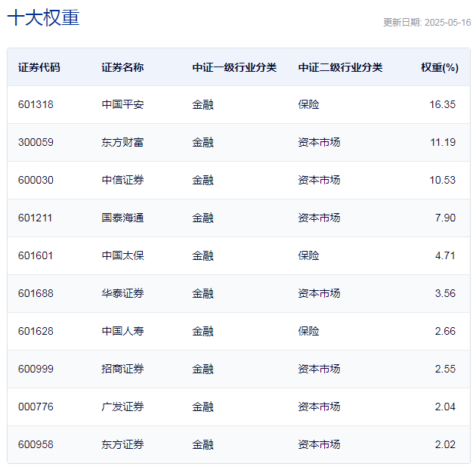Click weight value 10.53
The image size is (476, 470).
point(442,180)
